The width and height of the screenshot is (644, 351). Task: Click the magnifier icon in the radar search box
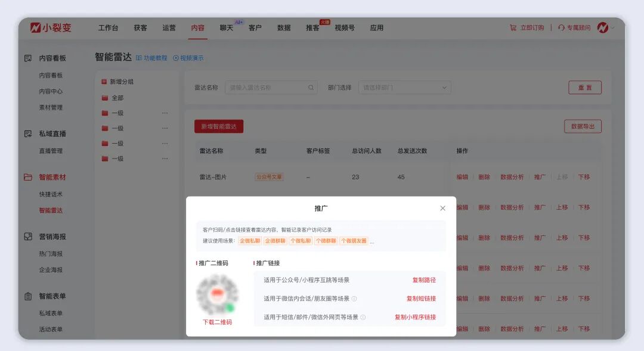tap(311, 87)
